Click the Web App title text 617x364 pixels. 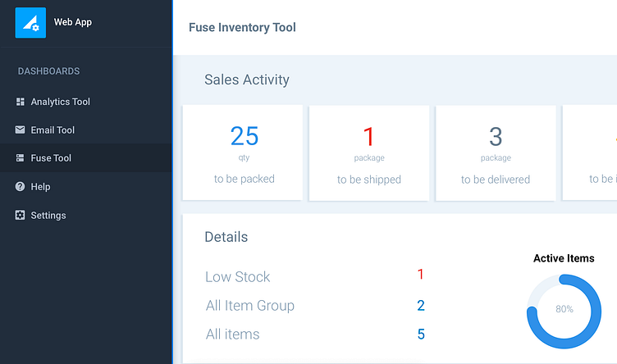tap(73, 23)
